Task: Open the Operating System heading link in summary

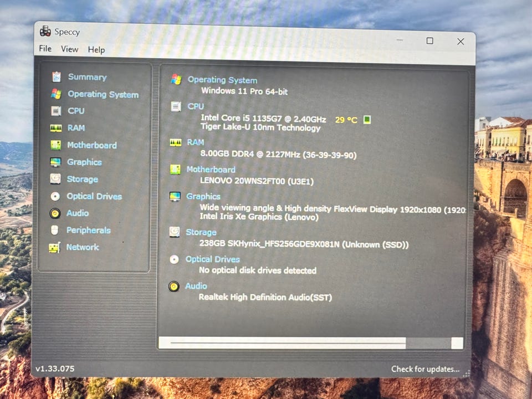Action: click(x=223, y=80)
